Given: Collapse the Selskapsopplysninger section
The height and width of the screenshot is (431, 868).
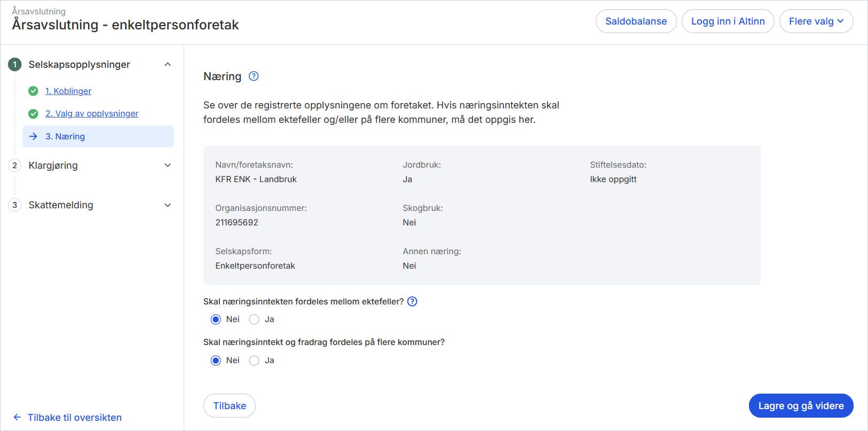Looking at the screenshot, I should (168, 64).
